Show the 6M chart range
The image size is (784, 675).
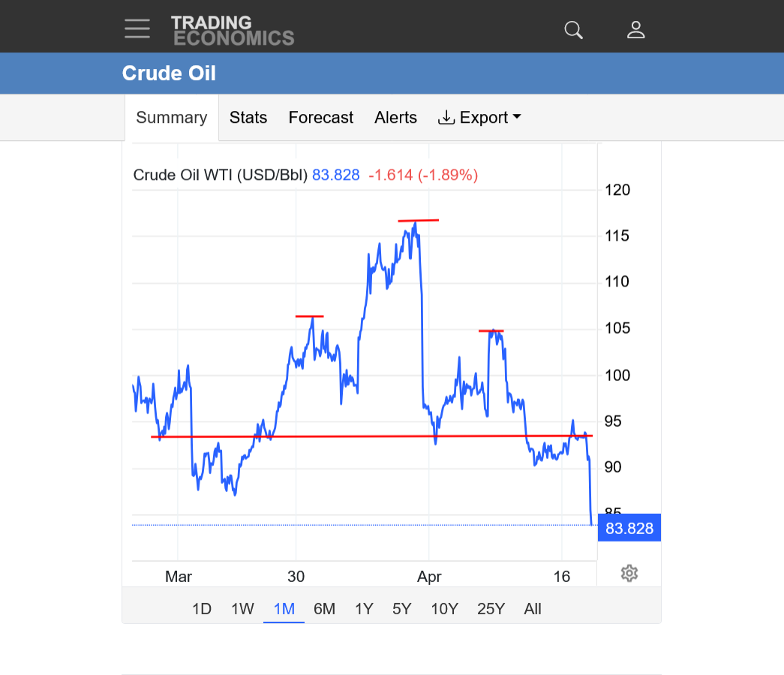tap(324, 609)
